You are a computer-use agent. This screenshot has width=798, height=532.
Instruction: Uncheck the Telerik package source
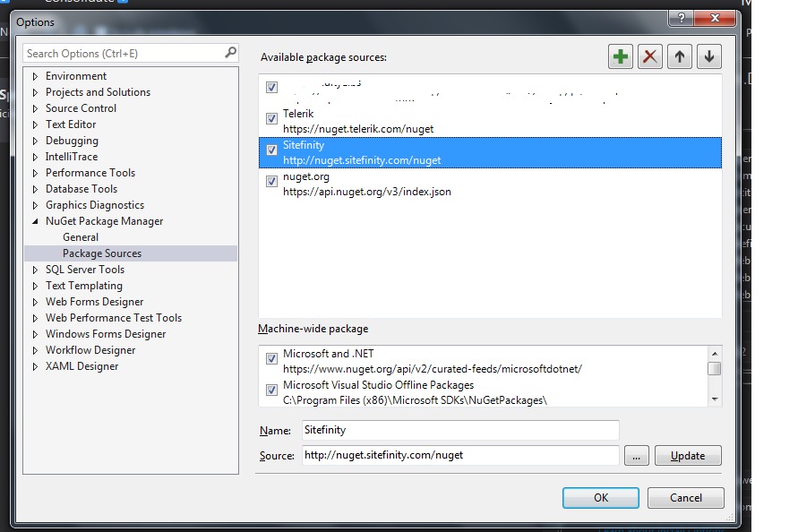point(271,118)
